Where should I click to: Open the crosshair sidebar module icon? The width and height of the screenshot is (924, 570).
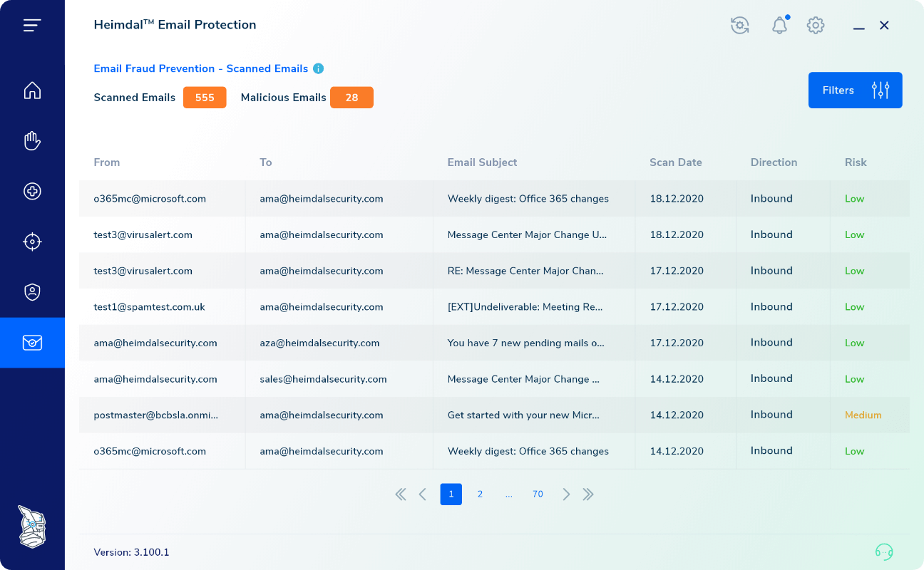coord(32,242)
